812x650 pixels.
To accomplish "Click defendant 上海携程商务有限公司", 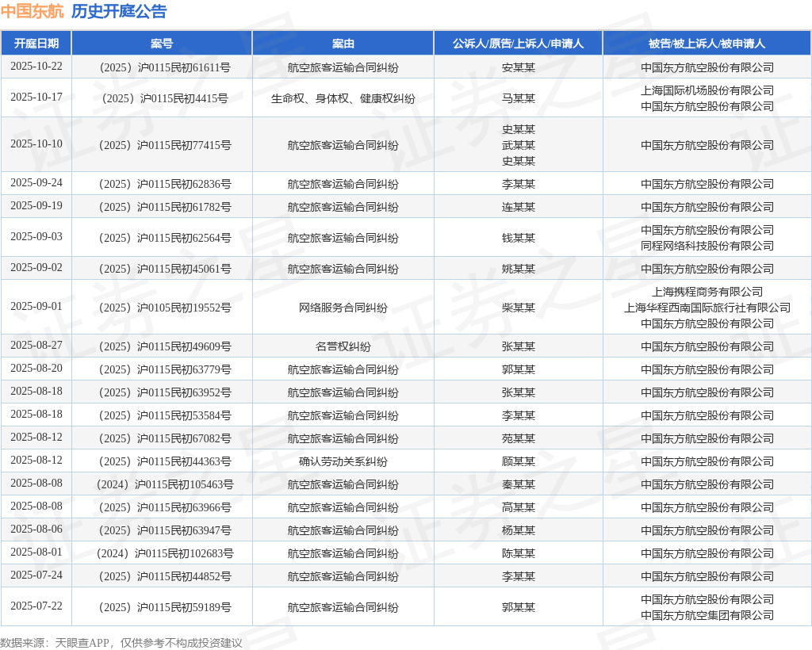I will (707, 292).
